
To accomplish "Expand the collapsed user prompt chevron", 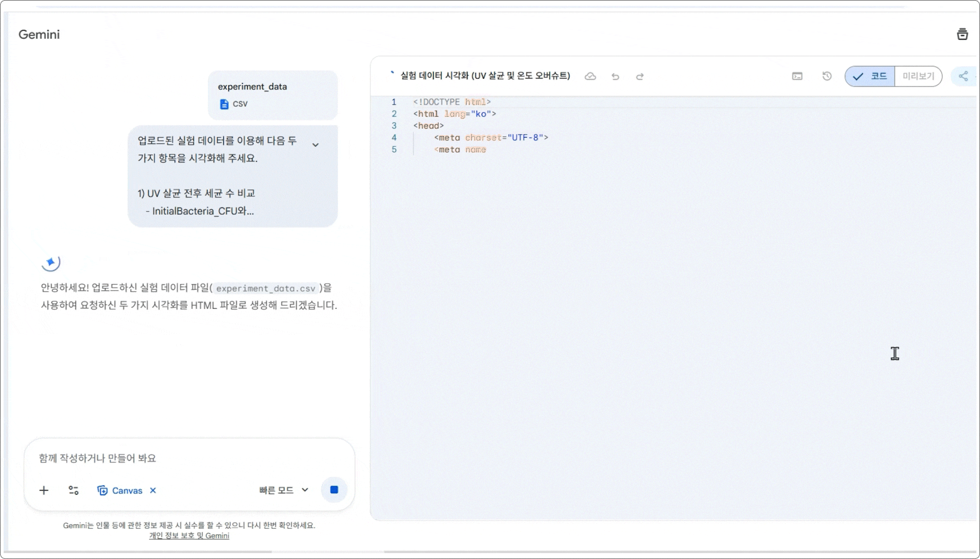I will click(x=315, y=145).
